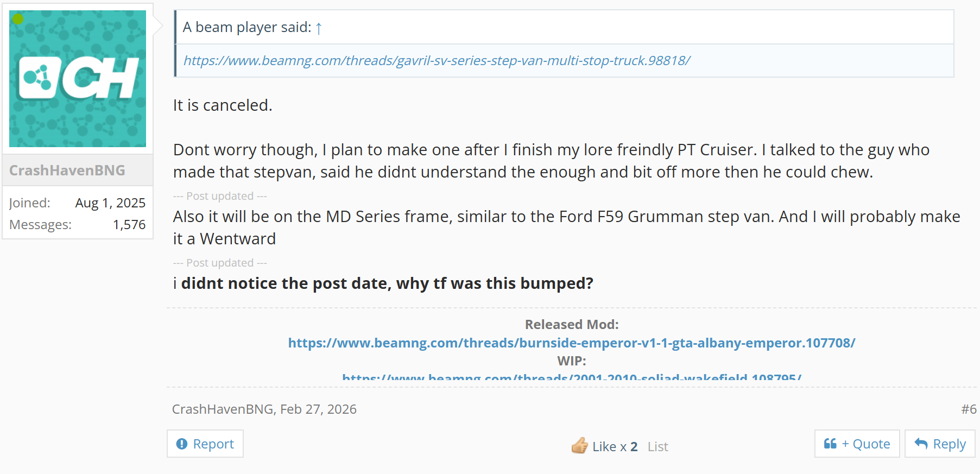The image size is (980, 474).
Task: Open the quoted Gavril SV-Series step van link
Action: coord(437,60)
